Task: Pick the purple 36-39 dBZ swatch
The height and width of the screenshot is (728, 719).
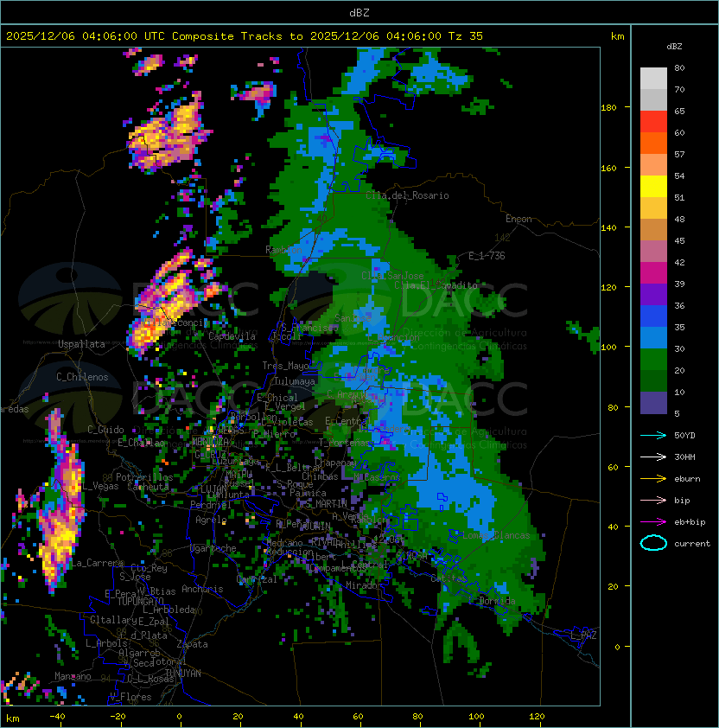Action: point(653,295)
